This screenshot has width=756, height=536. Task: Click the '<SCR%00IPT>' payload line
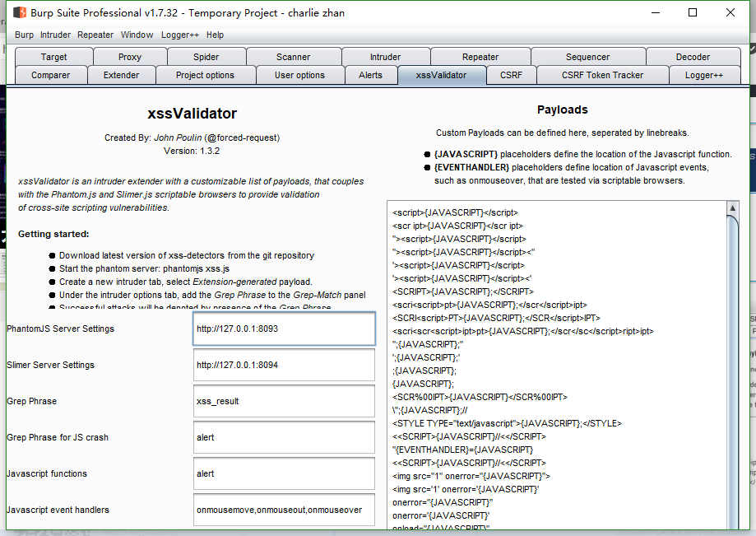point(480,397)
